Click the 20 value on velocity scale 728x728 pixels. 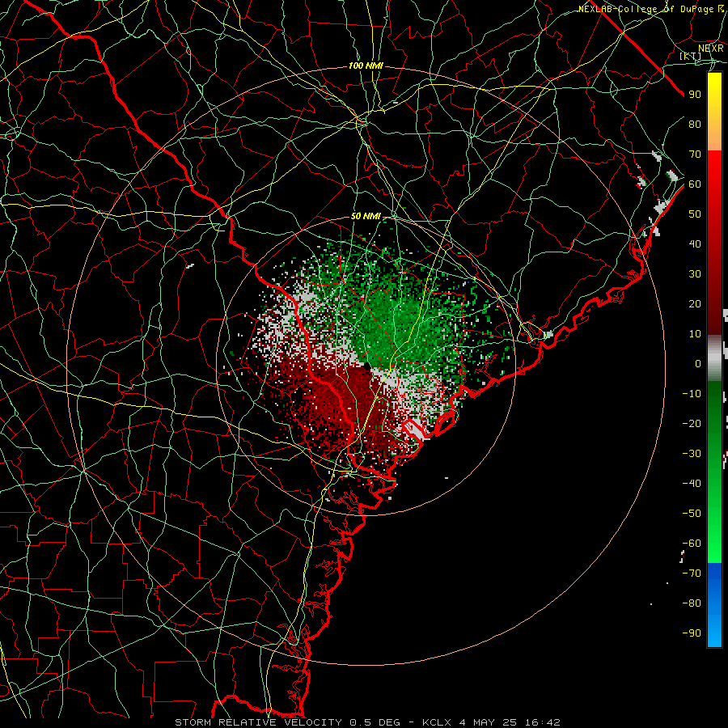[695, 303]
